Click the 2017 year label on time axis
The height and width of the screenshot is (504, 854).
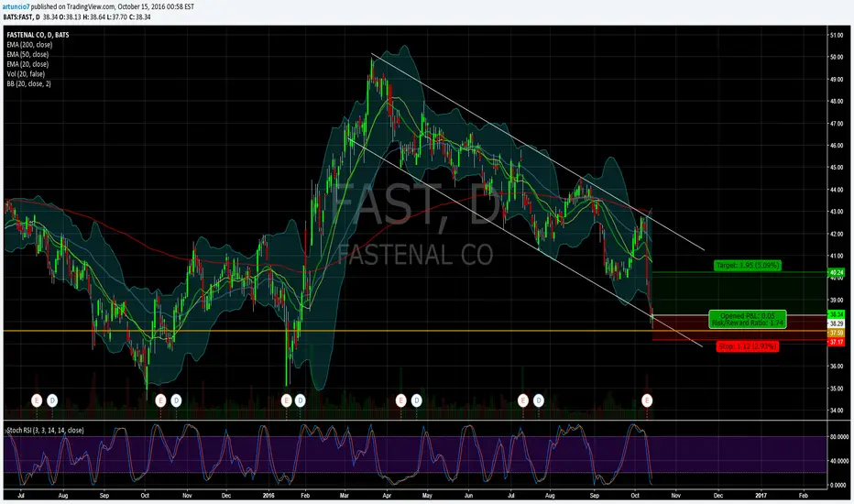pos(761,496)
